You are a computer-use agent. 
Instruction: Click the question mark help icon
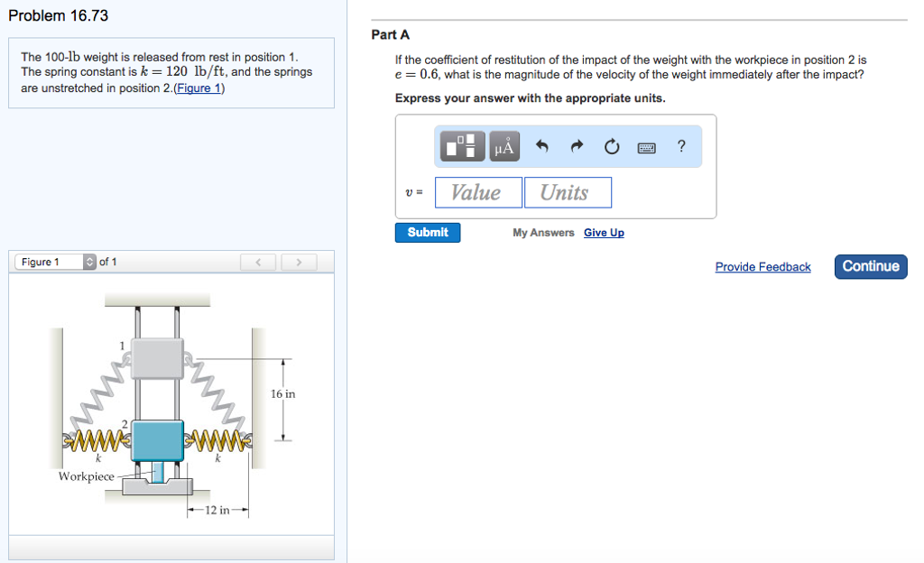(x=681, y=146)
